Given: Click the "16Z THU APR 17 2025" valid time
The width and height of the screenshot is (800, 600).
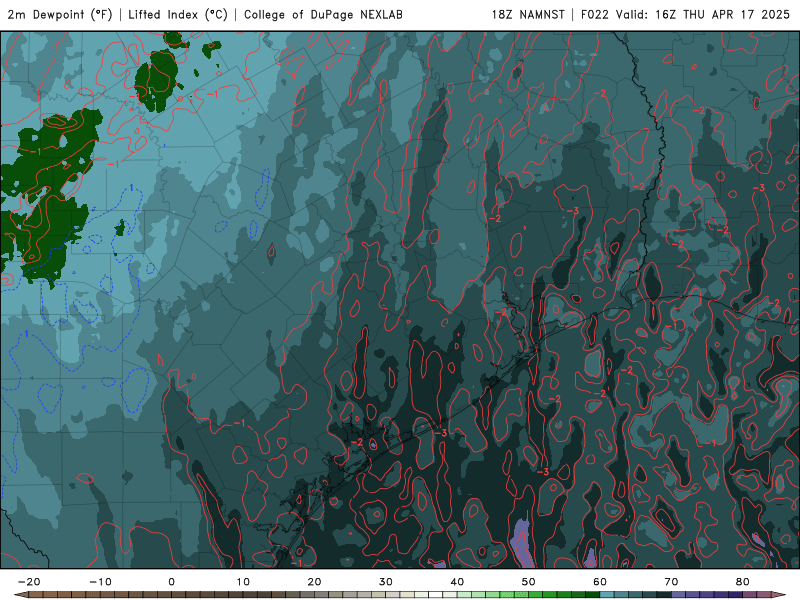Looking at the screenshot, I should 722,15.
